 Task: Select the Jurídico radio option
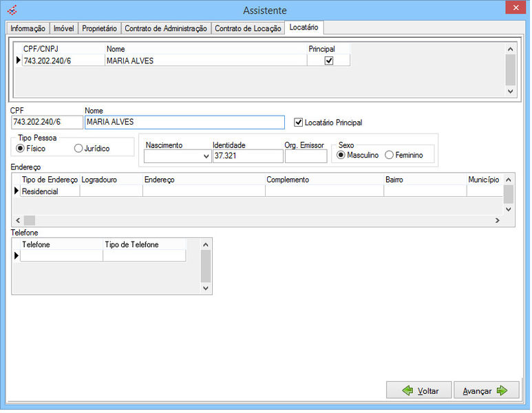click(x=78, y=149)
